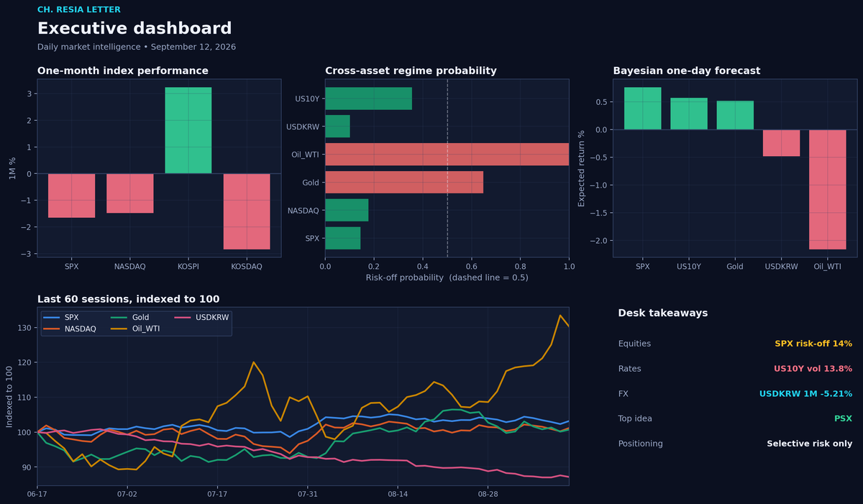Click the Gold green legend swatch
863x504 pixels.
[120, 317]
